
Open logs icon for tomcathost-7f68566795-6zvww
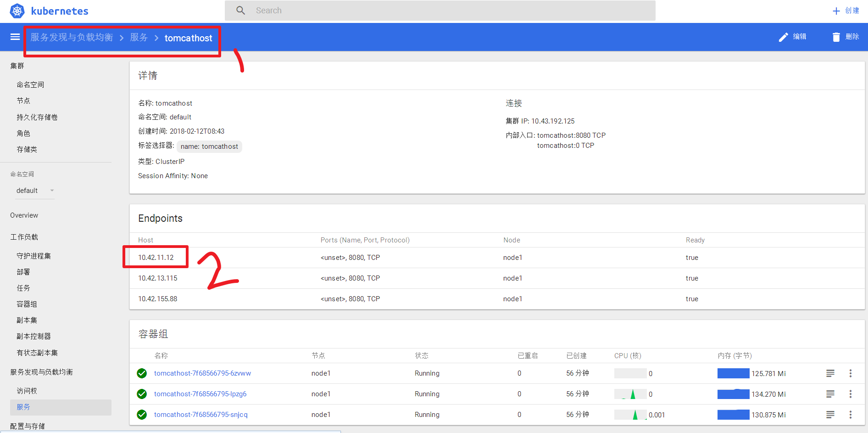tap(830, 373)
